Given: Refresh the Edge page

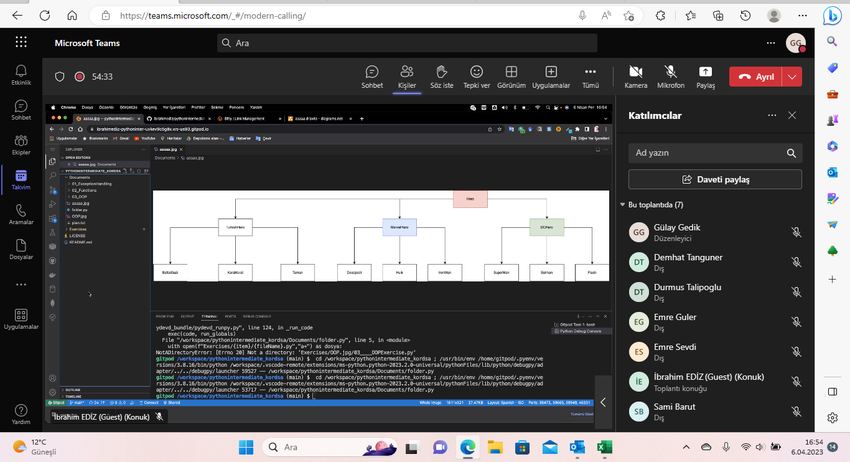Looking at the screenshot, I should (x=44, y=15).
